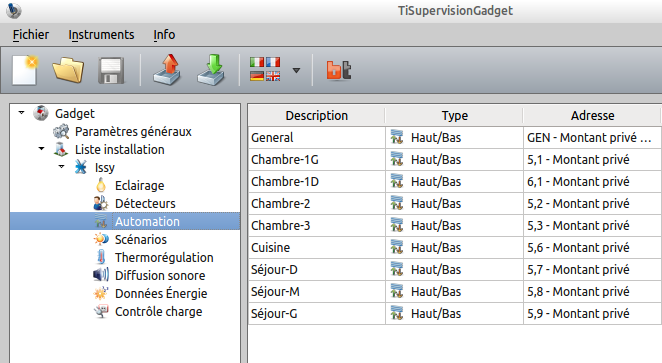The height and width of the screenshot is (363, 662).
Task: Collapse the Issy tree node
Action: [x=62, y=166]
